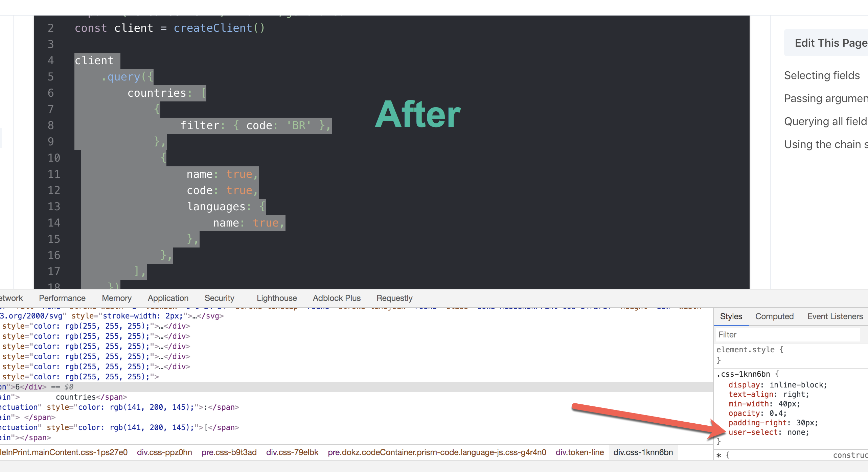
Task: Switch to the Memory panel
Action: pyautogui.click(x=117, y=298)
